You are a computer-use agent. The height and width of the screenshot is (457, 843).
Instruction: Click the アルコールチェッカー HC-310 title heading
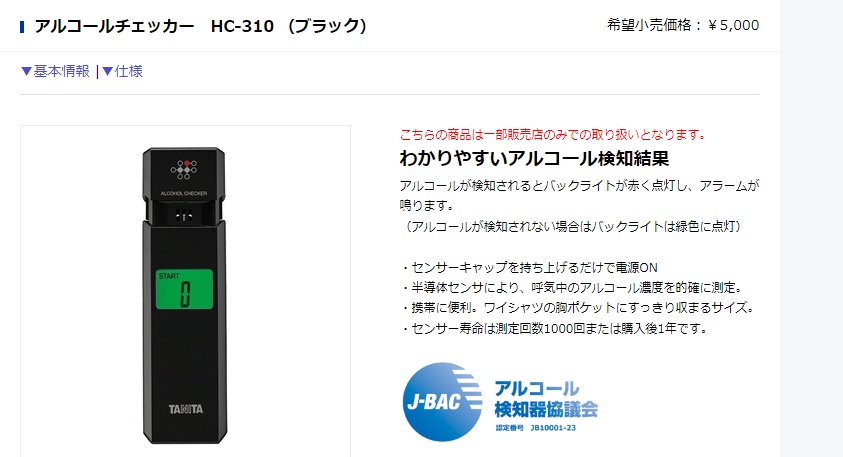pos(201,26)
